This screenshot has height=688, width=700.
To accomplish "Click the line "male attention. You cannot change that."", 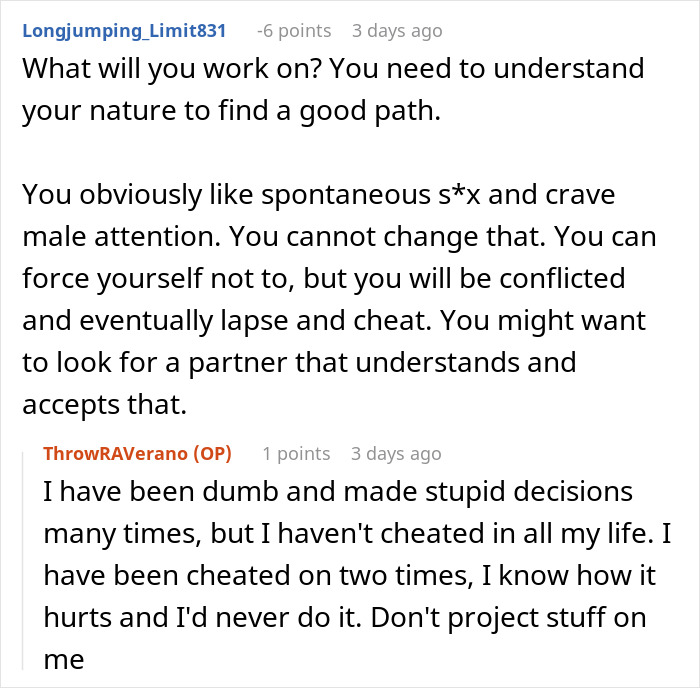I will pyautogui.click(x=284, y=236).
